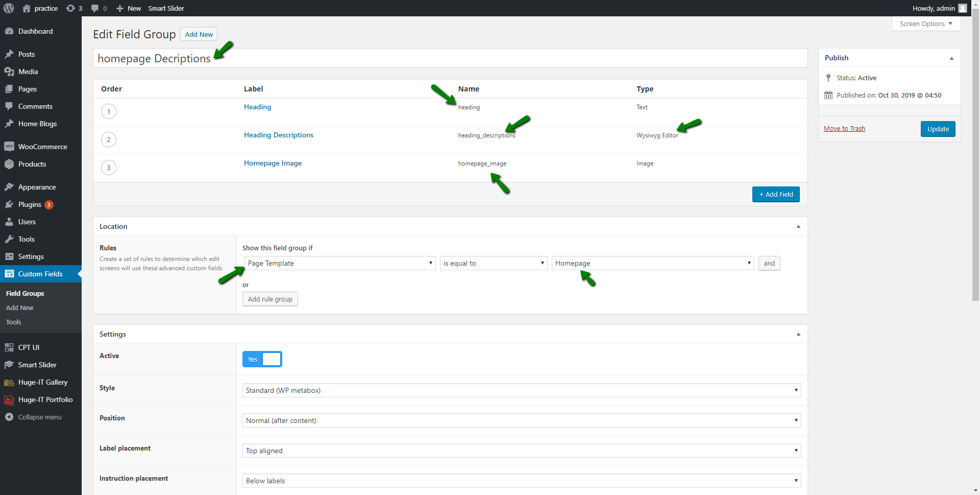
Task: Open the Style dropdown set to Standard
Action: point(521,390)
